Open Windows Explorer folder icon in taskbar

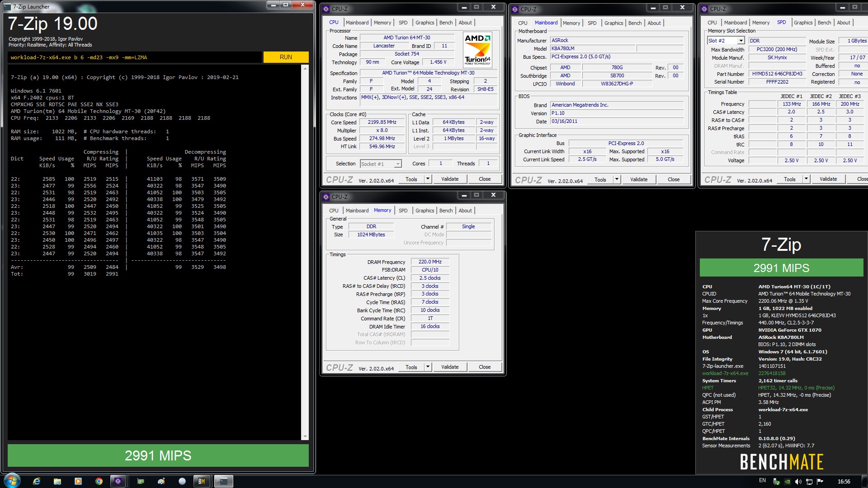coord(57,481)
